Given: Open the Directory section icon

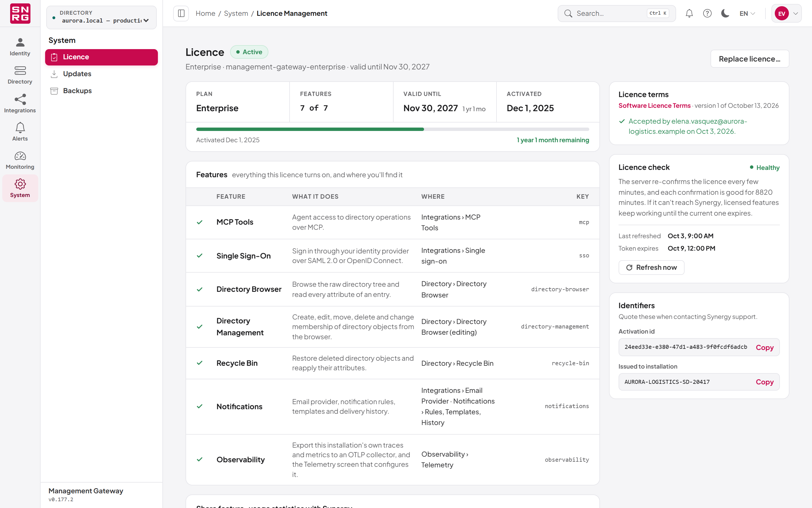Looking at the screenshot, I should 20,71.
